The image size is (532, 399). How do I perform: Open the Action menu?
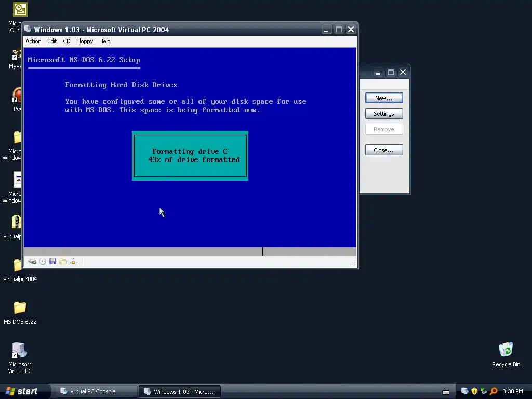point(33,41)
